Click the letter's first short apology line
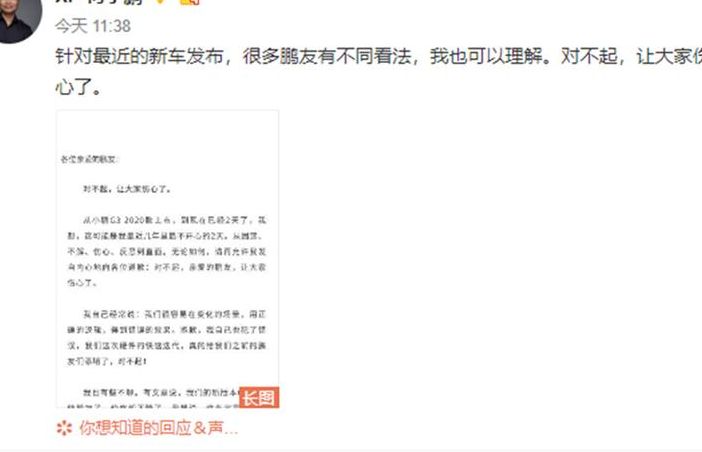The height and width of the screenshot is (452, 702). pyautogui.click(x=127, y=189)
